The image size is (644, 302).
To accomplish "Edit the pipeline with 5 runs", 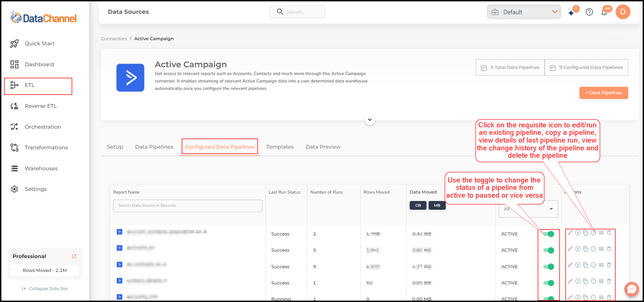I will (x=570, y=249).
